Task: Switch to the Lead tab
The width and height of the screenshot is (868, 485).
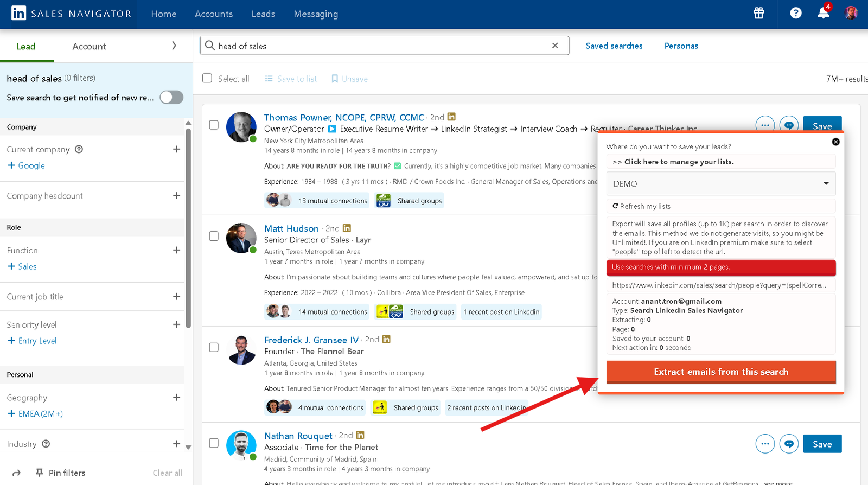Action: pos(25,47)
